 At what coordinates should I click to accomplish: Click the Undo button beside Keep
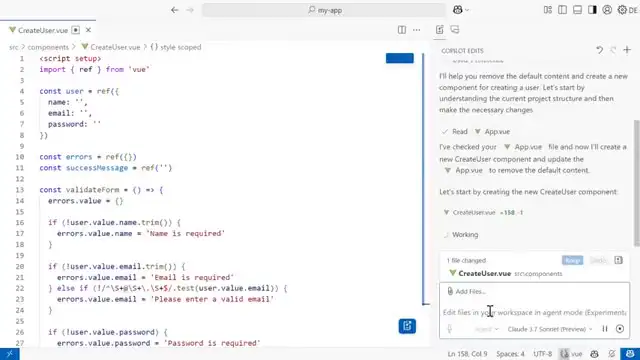598,260
